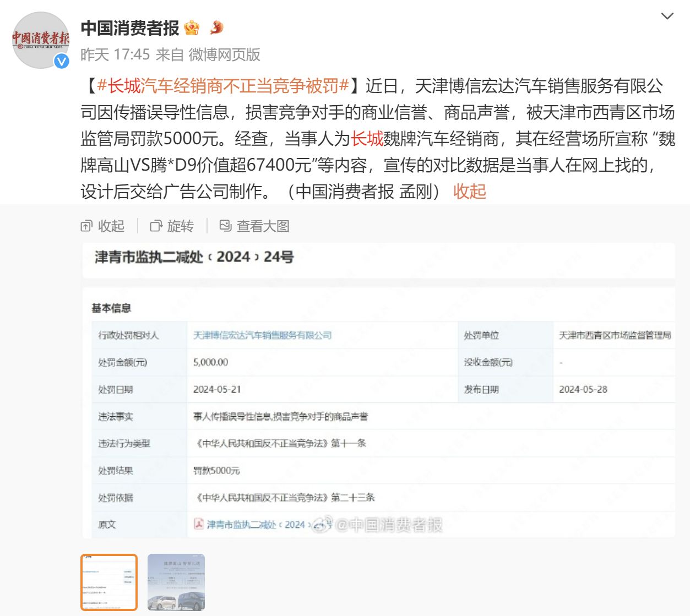Click the collapse-image icon beside 收起
The image size is (690, 616).
pos(86,226)
